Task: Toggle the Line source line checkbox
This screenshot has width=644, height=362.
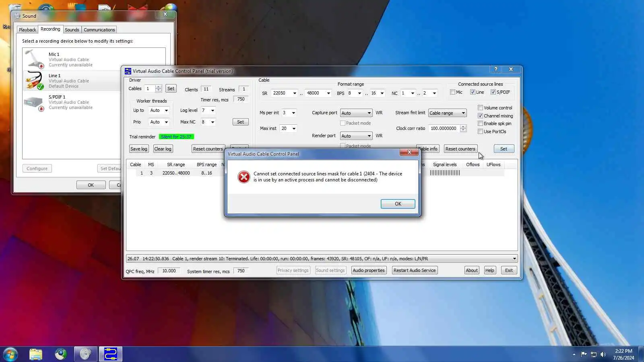Action: point(473,92)
